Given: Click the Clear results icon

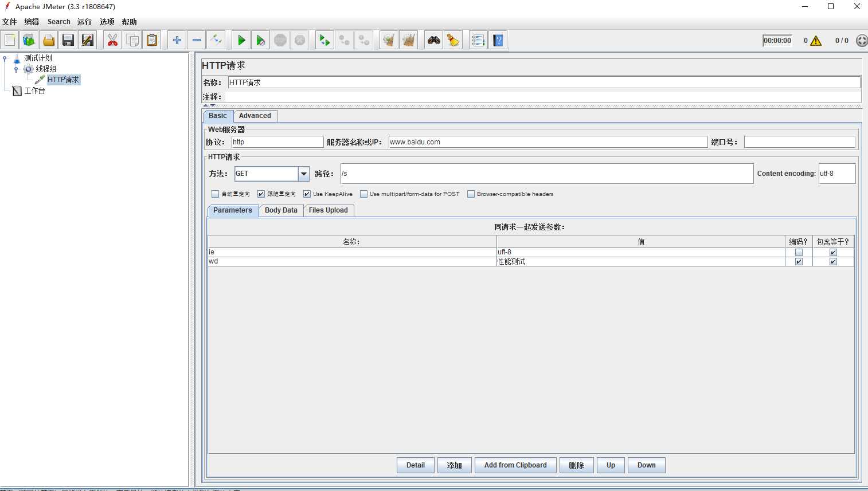Looking at the screenshot, I should pyautogui.click(x=389, y=40).
